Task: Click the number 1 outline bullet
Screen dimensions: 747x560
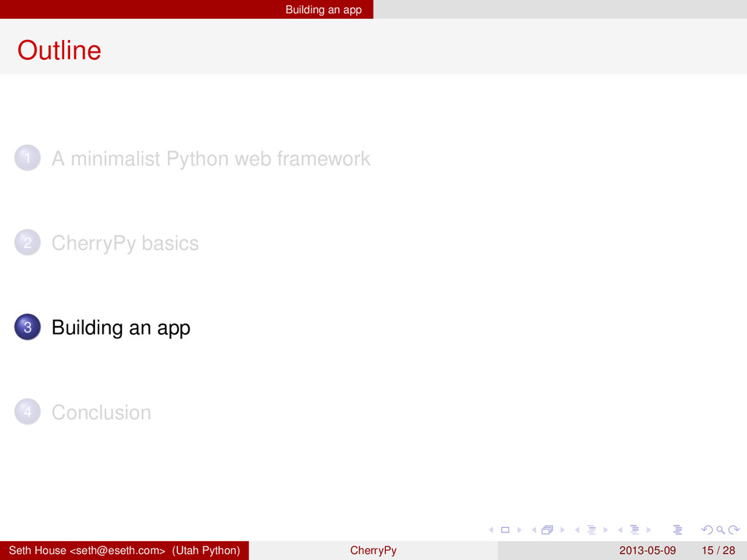Action: click(x=28, y=157)
